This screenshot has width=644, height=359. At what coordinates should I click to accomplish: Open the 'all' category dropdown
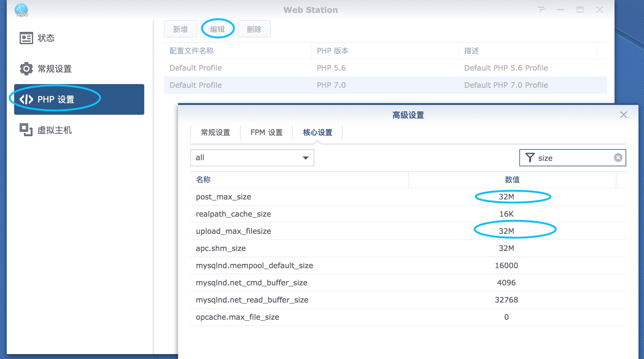click(x=252, y=158)
